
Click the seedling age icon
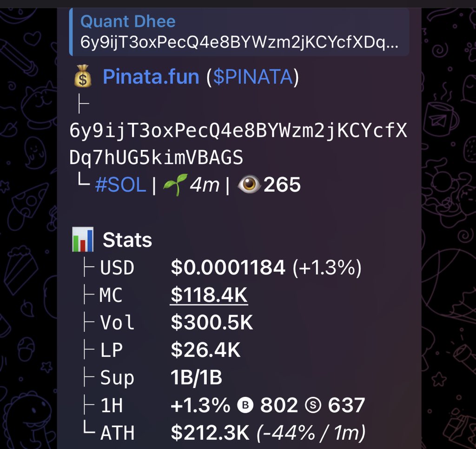click(175, 184)
